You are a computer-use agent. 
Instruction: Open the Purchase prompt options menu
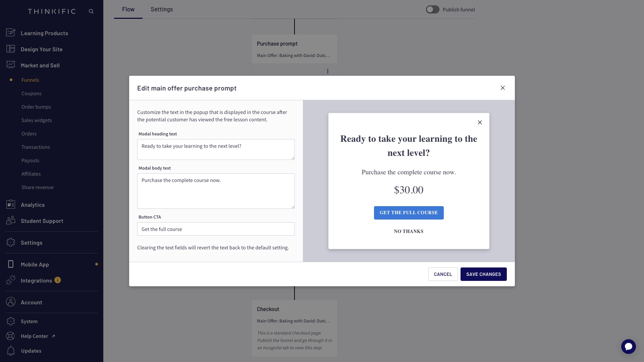328,71
